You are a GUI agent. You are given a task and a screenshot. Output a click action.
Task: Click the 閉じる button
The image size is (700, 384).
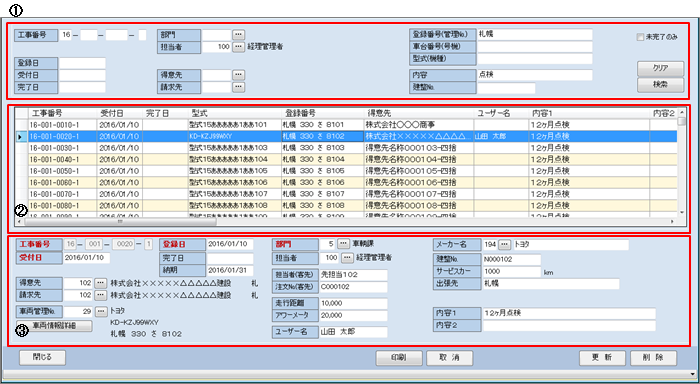(42, 357)
